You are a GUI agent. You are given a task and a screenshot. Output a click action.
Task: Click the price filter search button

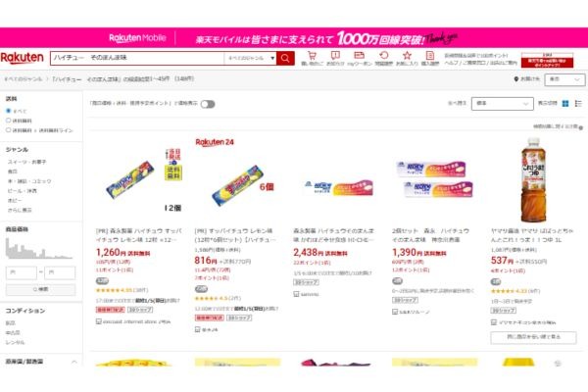[x=40, y=290]
